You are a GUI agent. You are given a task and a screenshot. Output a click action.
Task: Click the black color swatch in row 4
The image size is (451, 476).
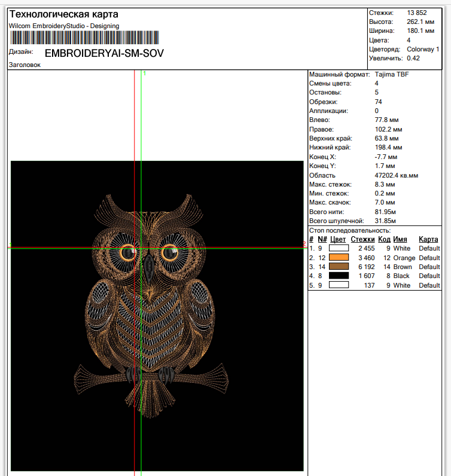pyautogui.click(x=339, y=276)
